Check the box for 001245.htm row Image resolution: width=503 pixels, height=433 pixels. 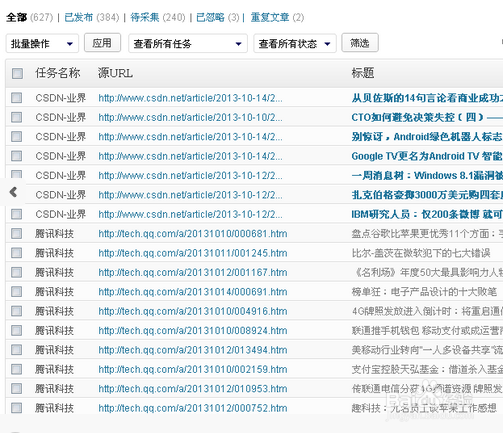point(16,253)
